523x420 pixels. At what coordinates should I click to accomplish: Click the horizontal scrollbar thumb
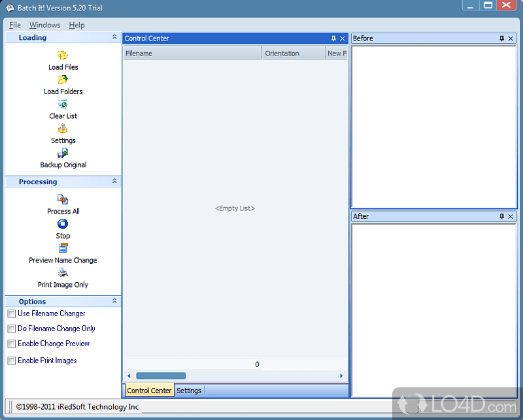(161, 376)
